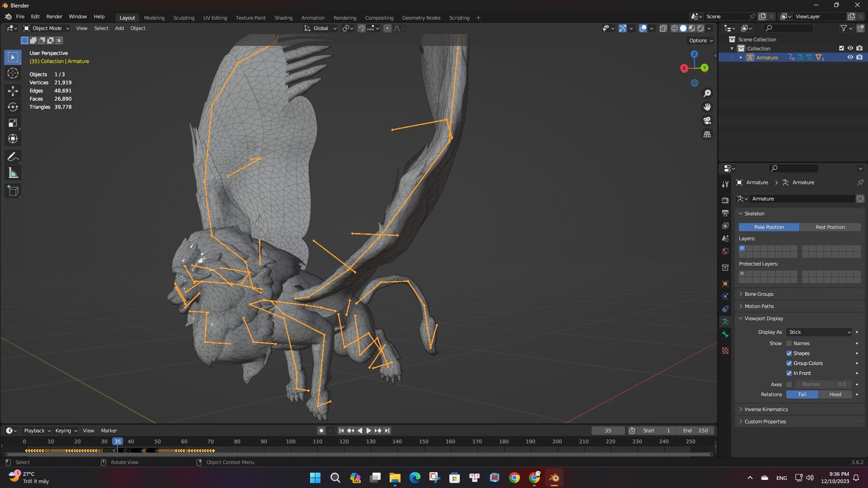
Task: Select wireframe viewport shading
Action: click(675, 28)
